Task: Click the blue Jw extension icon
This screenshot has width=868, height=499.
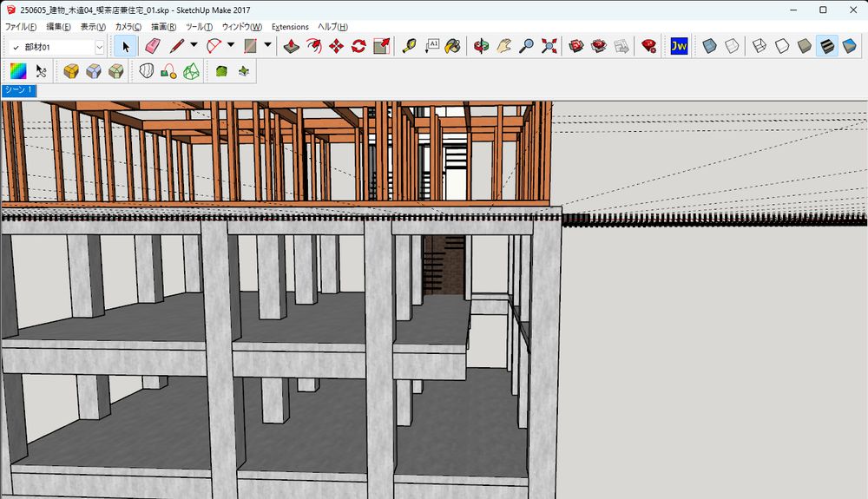Action: [x=679, y=46]
